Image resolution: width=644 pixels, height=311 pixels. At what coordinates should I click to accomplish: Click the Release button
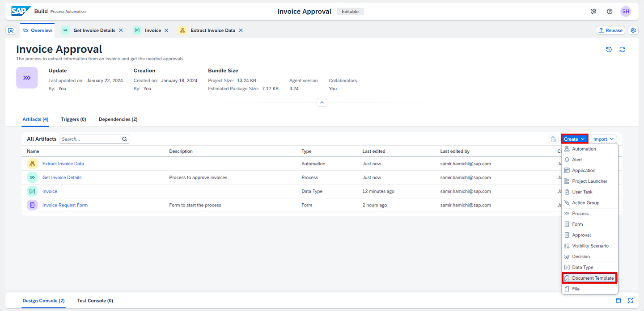610,30
